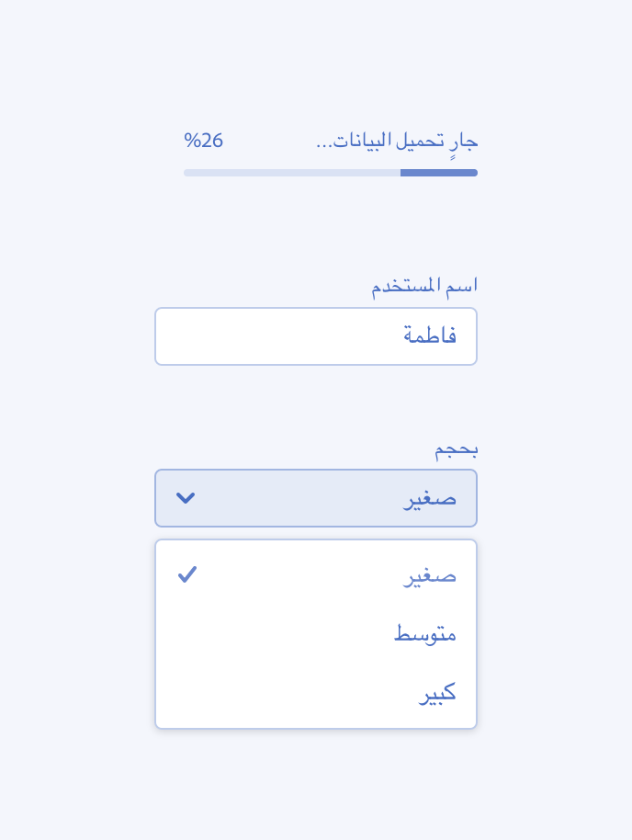Click the checkmark icon beside صغير
The image size is (632, 840).
187,574
